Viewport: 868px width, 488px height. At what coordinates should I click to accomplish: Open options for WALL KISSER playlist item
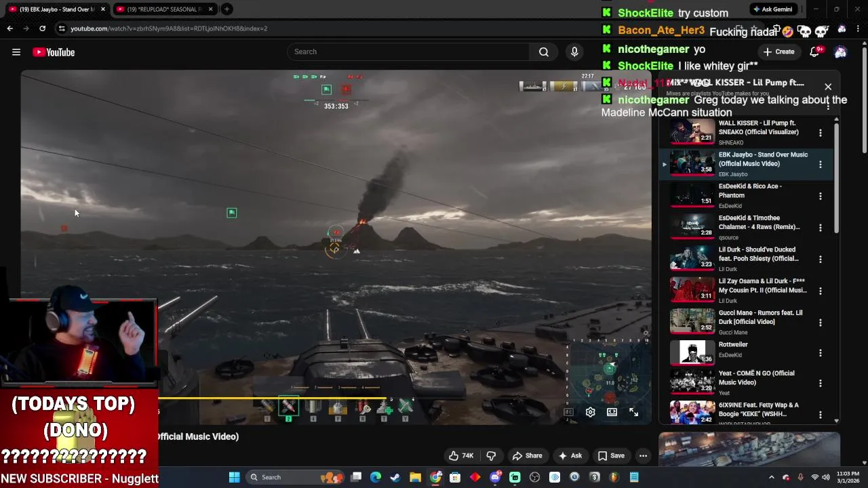[x=820, y=133]
